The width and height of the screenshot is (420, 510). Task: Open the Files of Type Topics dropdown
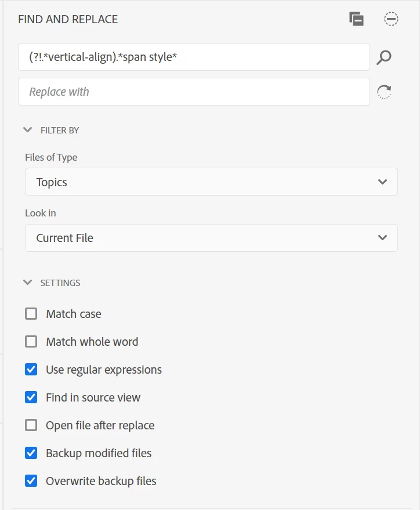coord(211,182)
